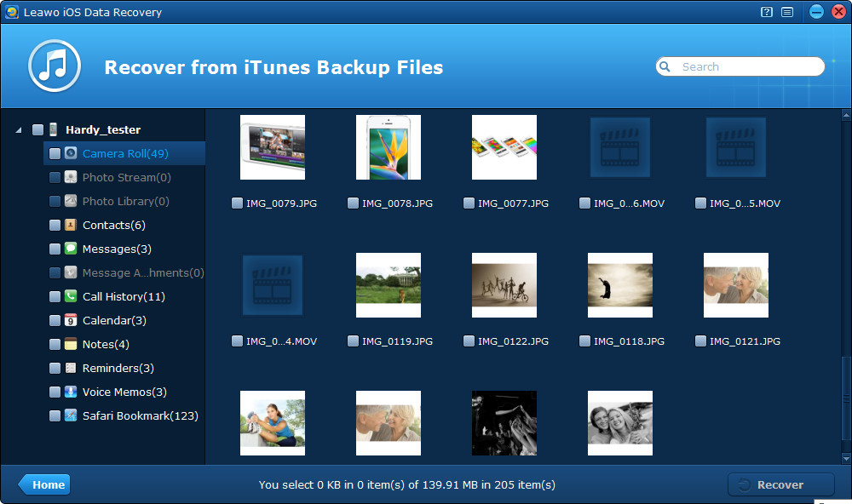The height and width of the screenshot is (504, 852).
Task: Select the IMG_0077.JPG file checkbox
Action: coord(469,203)
